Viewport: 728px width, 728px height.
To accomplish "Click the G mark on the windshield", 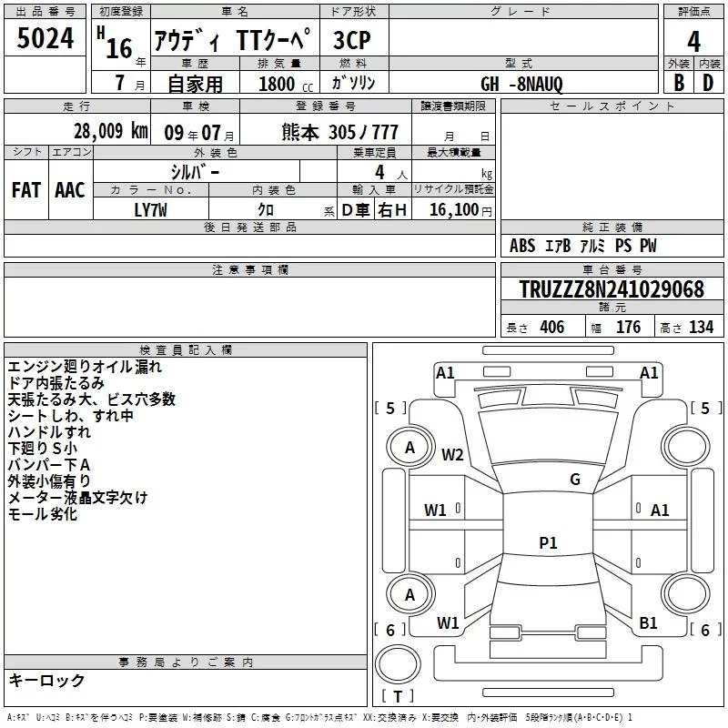I will (x=574, y=480).
